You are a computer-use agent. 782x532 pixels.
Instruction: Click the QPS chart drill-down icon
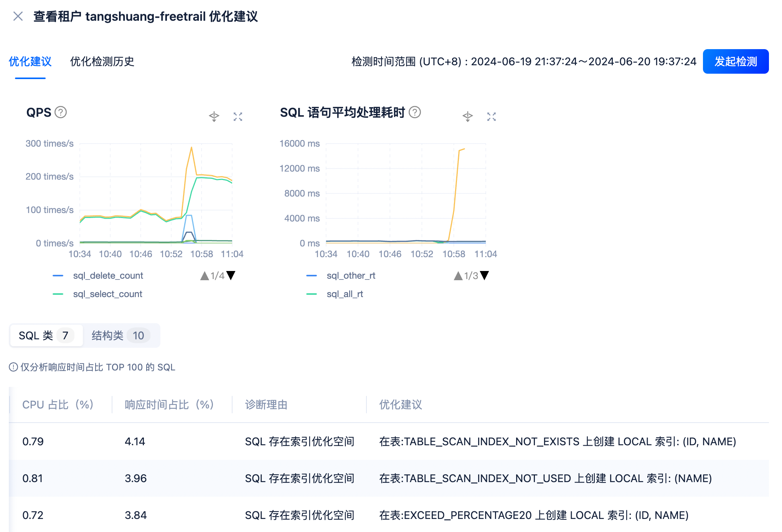click(214, 116)
